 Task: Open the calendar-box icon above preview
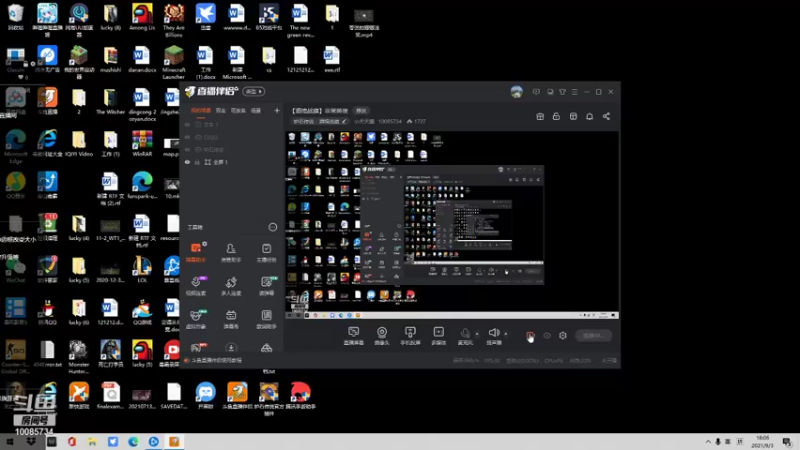point(573,116)
